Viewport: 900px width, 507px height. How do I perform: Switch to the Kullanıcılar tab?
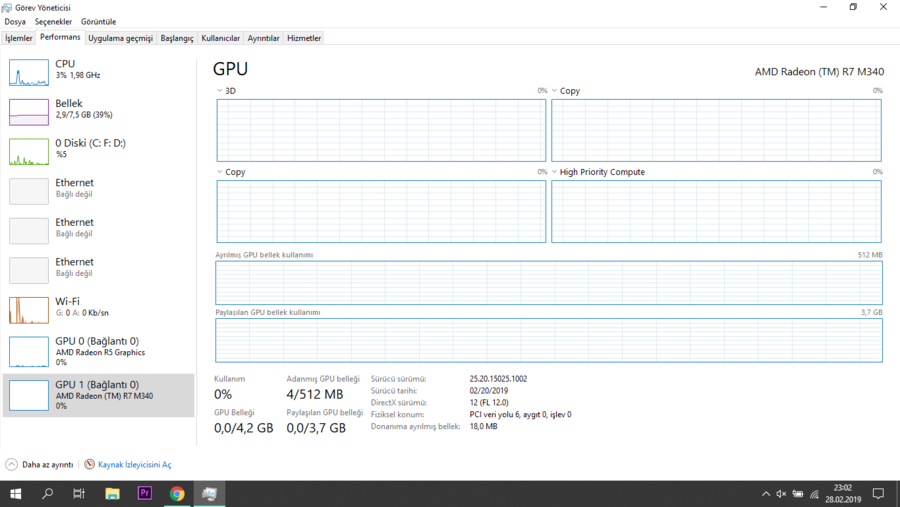[220, 38]
